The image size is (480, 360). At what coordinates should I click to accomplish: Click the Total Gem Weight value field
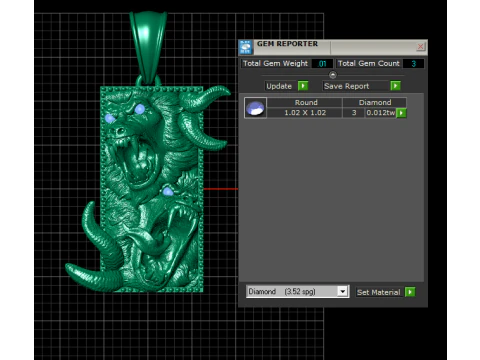(x=322, y=64)
